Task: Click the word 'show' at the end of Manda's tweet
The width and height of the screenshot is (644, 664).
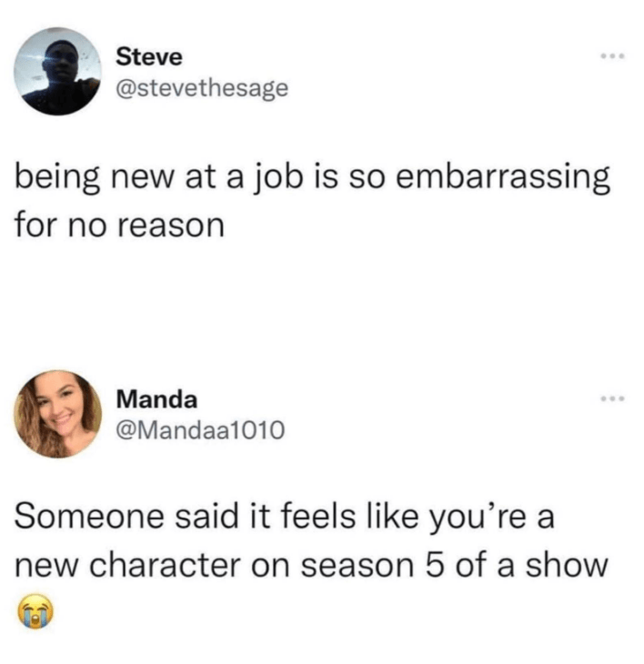Action: [567, 566]
